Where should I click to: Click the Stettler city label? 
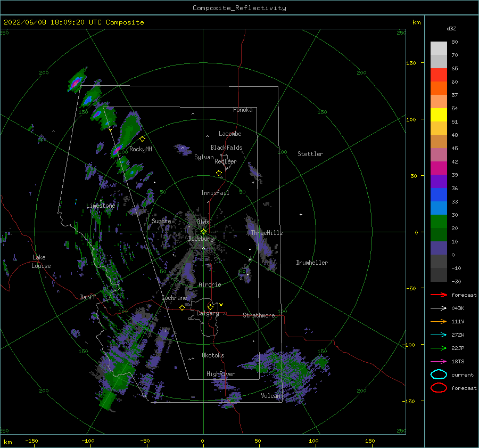pos(310,154)
